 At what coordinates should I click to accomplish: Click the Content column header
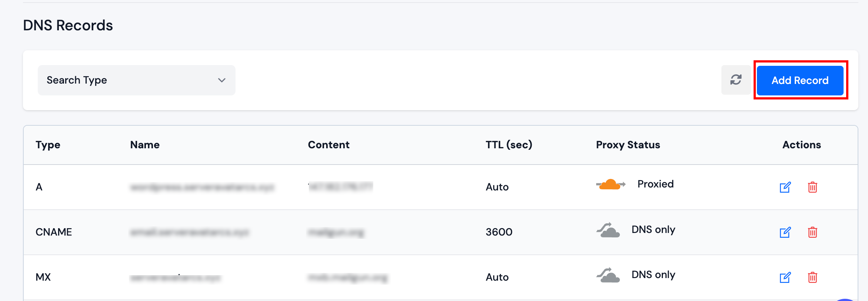click(x=328, y=145)
